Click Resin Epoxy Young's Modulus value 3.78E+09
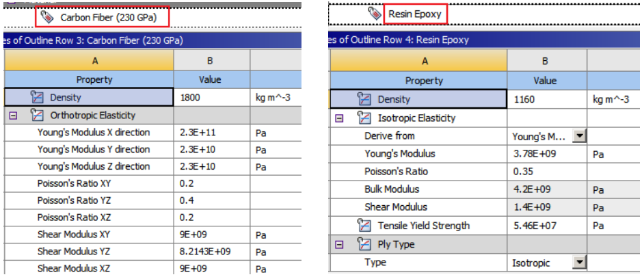The width and height of the screenshot is (644, 277). [547, 154]
